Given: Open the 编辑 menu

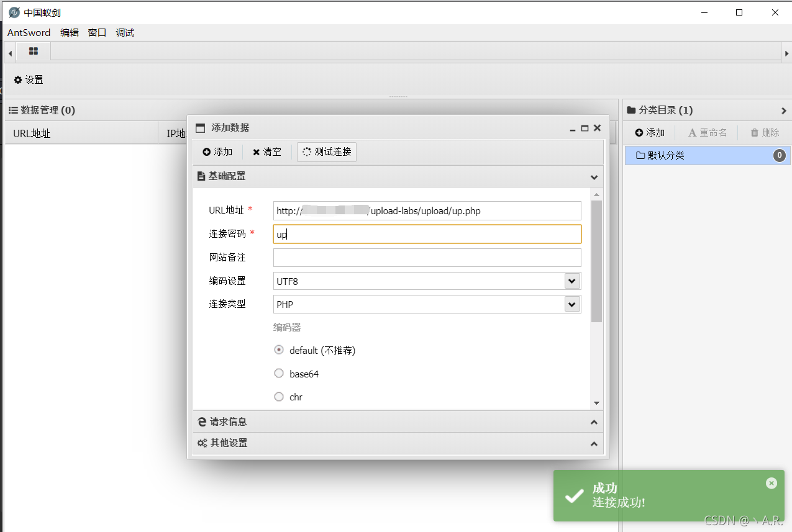Looking at the screenshot, I should [x=70, y=33].
